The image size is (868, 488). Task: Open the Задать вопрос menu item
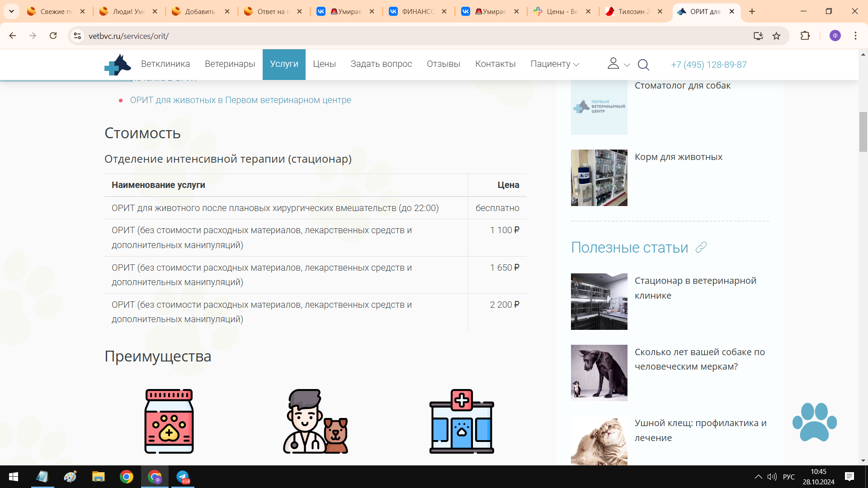click(x=382, y=64)
